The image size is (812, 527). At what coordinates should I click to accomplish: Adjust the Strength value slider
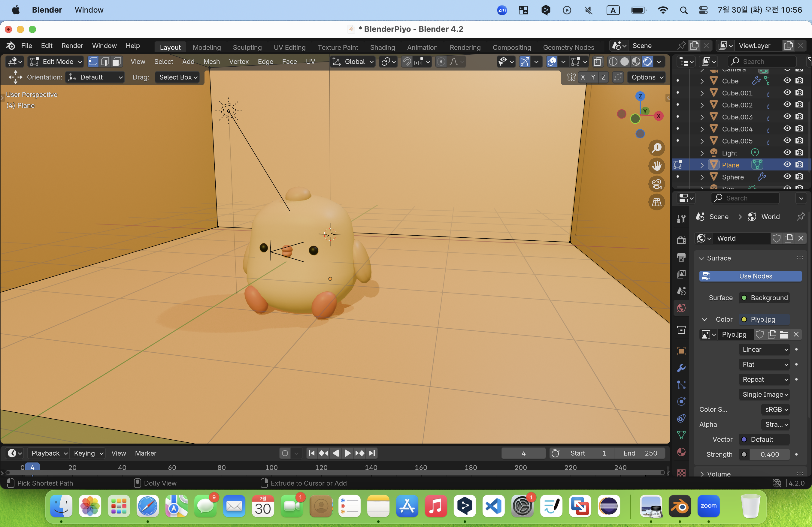tap(769, 454)
